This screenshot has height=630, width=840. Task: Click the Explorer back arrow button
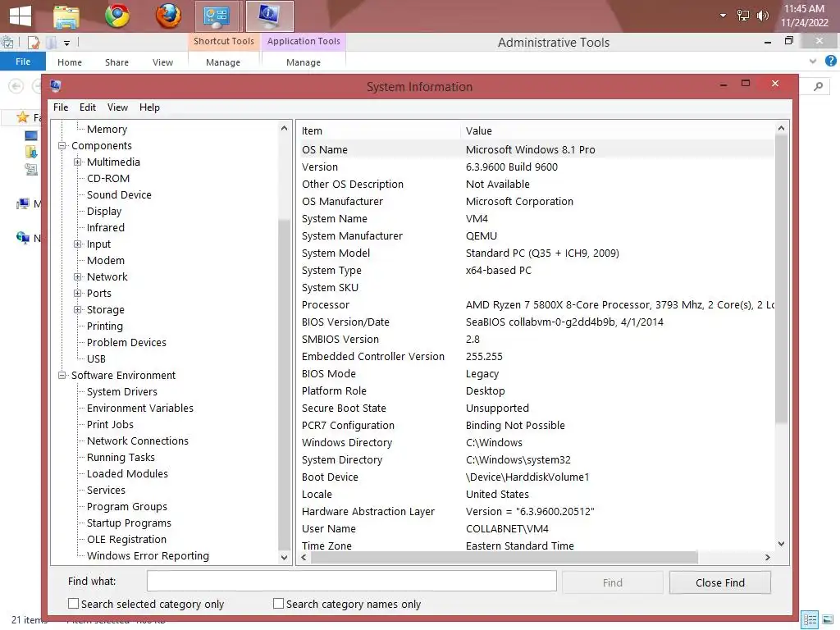16,85
